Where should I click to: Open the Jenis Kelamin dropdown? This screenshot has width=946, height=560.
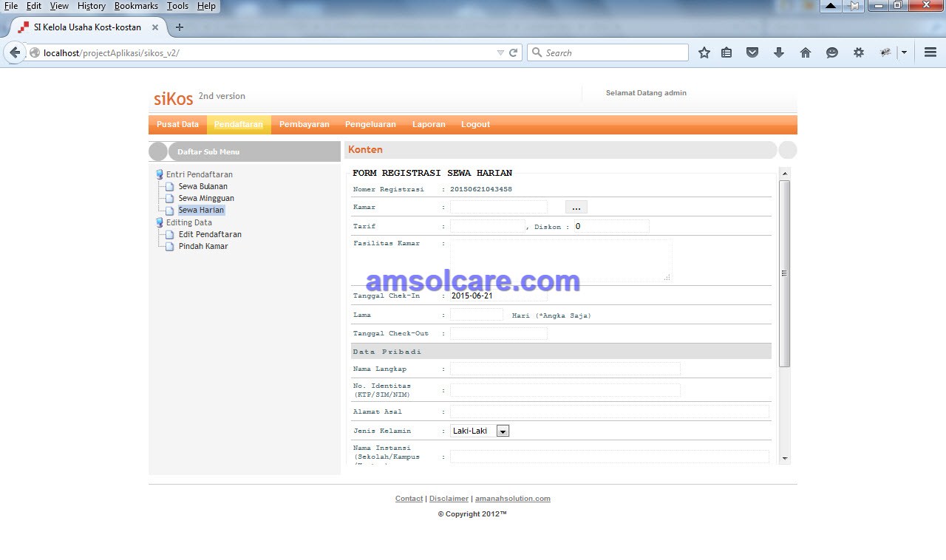pos(480,431)
